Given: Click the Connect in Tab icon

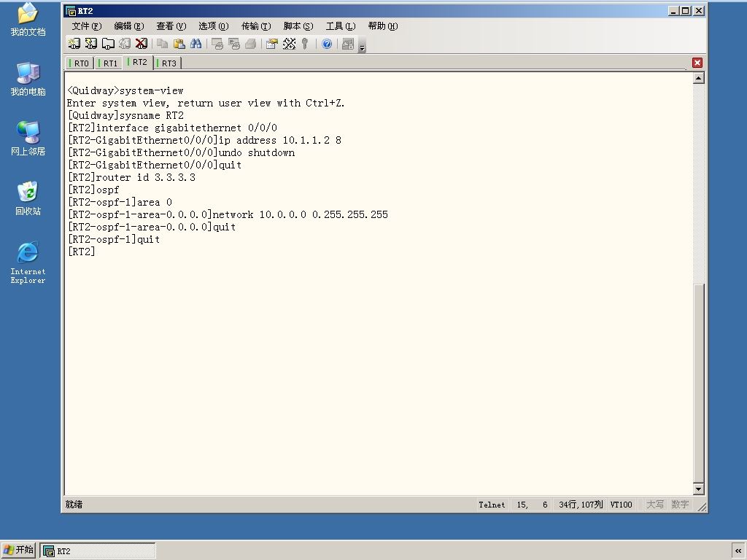Looking at the screenshot, I should [x=108, y=44].
